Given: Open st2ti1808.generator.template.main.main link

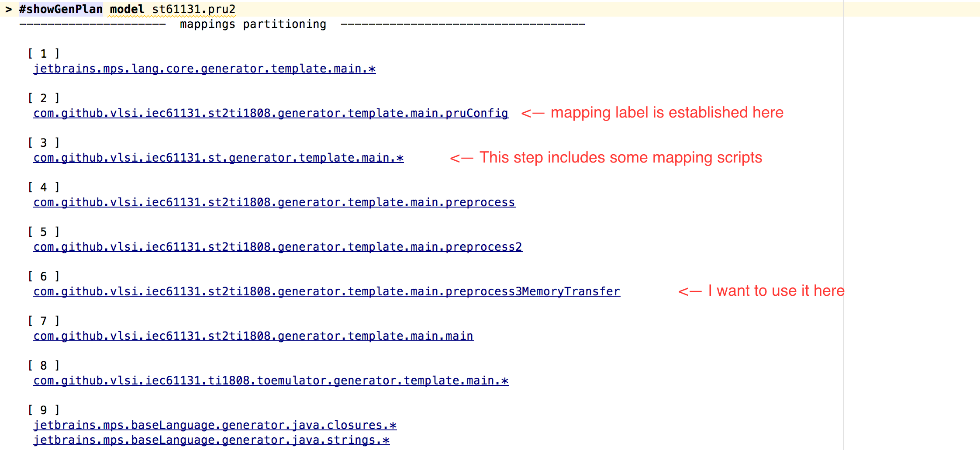Looking at the screenshot, I should click(x=253, y=336).
